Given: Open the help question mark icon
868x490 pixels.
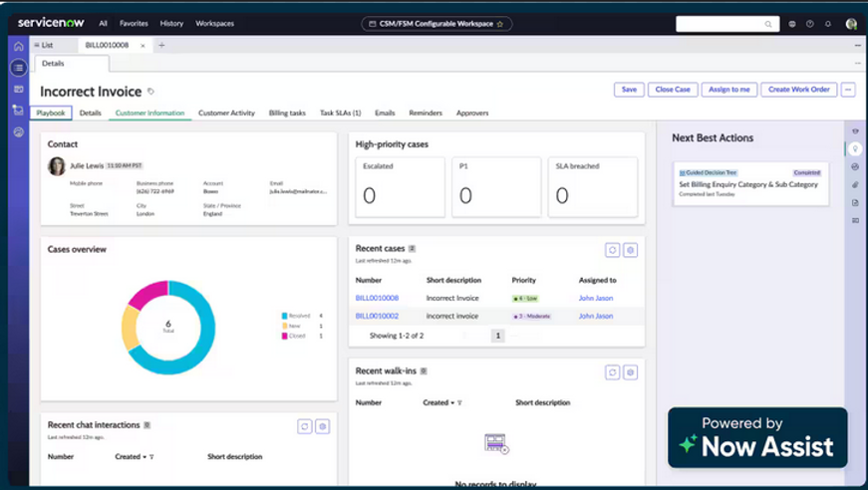Looking at the screenshot, I should click(x=810, y=24).
